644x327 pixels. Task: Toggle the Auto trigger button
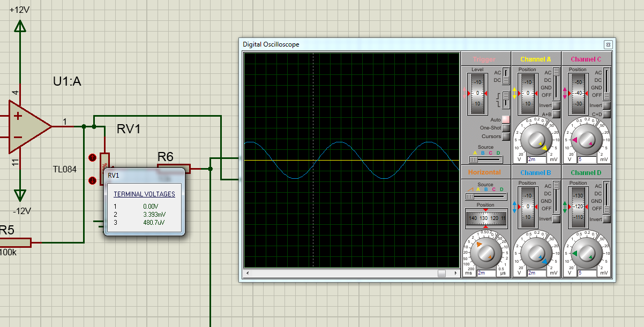tap(505, 119)
